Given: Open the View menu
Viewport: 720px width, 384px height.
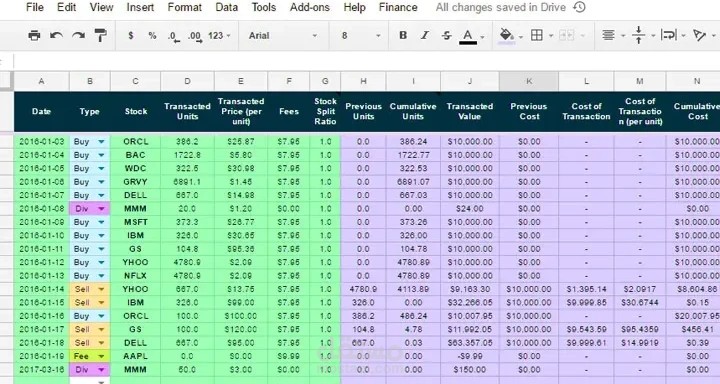Looking at the screenshot, I should (101, 7).
